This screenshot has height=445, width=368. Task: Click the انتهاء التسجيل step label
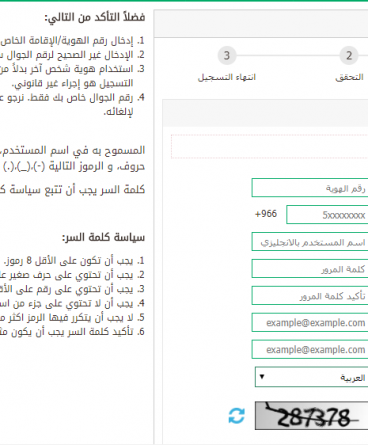pos(227,77)
